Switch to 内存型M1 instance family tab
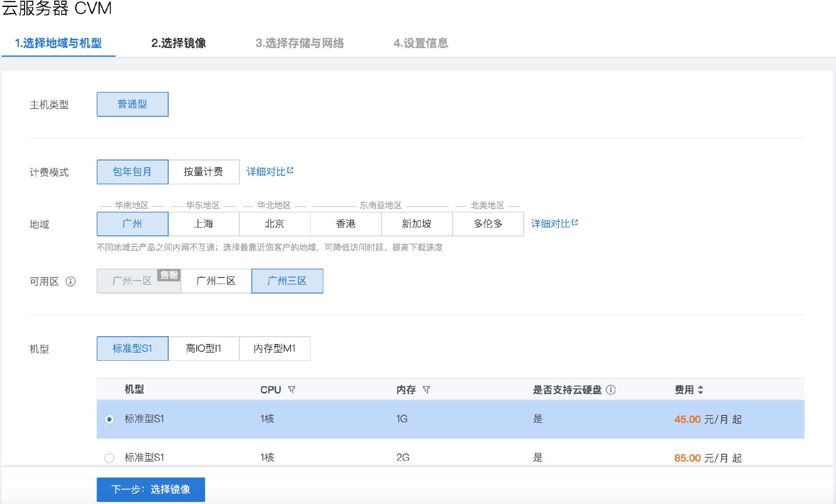 point(274,349)
